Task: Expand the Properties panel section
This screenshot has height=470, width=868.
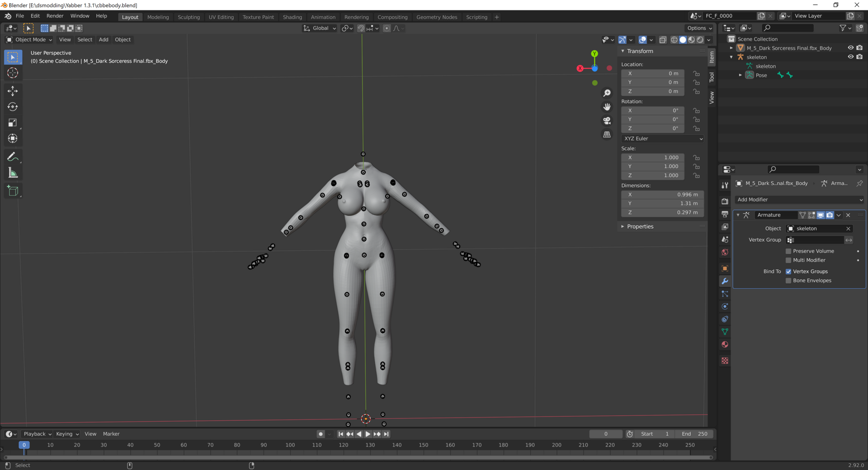Action: pyautogui.click(x=640, y=226)
